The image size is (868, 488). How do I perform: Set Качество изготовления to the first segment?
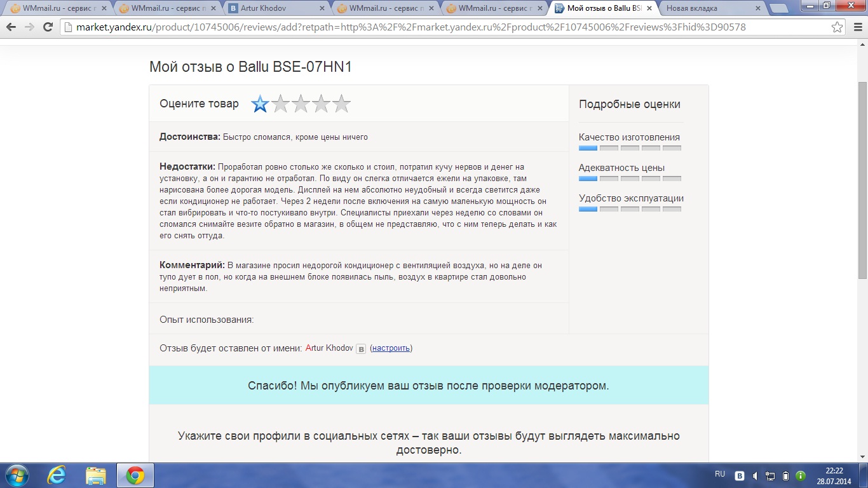coord(588,148)
